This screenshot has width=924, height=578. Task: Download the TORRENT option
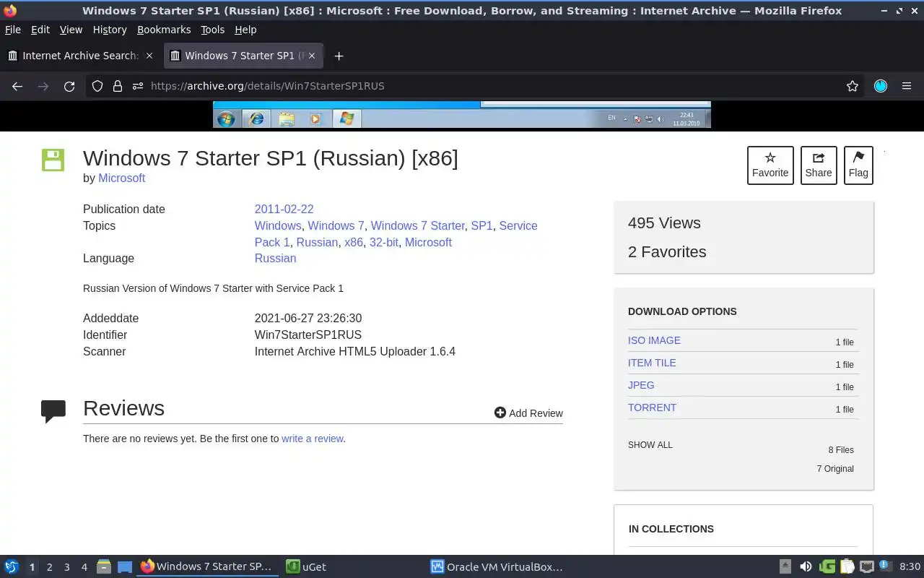pyautogui.click(x=652, y=407)
